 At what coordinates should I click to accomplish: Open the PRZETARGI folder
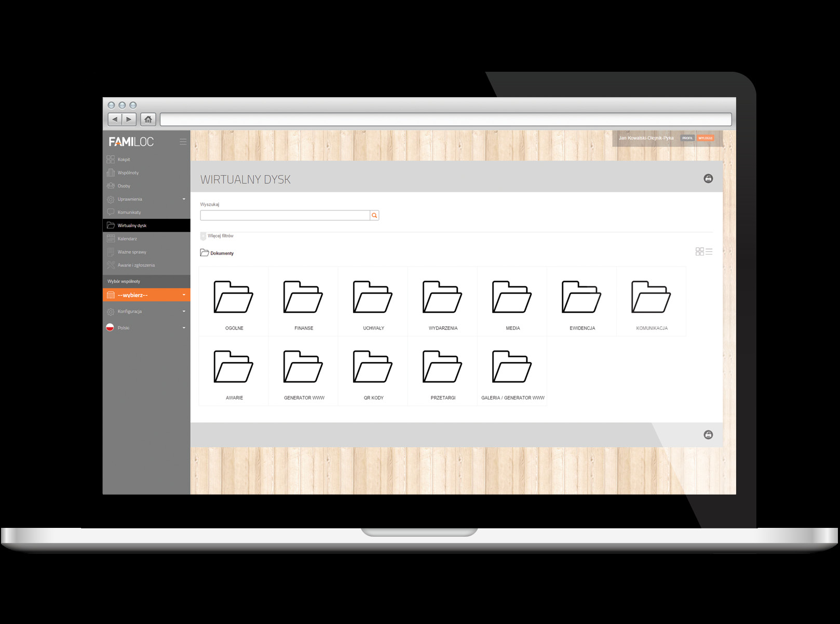click(442, 371)
